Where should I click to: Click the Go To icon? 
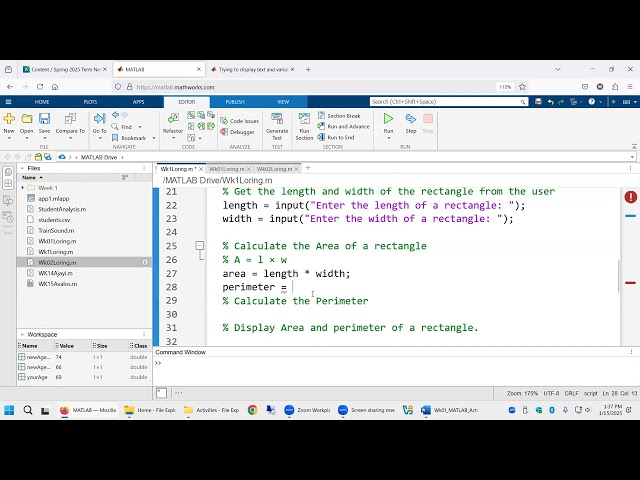pos(100,119)
